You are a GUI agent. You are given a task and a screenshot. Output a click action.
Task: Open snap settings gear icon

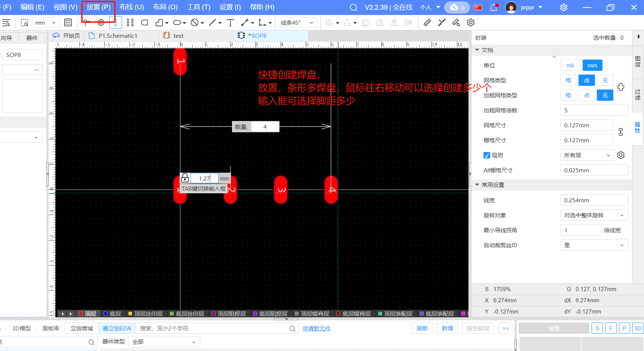click(621, 155)
